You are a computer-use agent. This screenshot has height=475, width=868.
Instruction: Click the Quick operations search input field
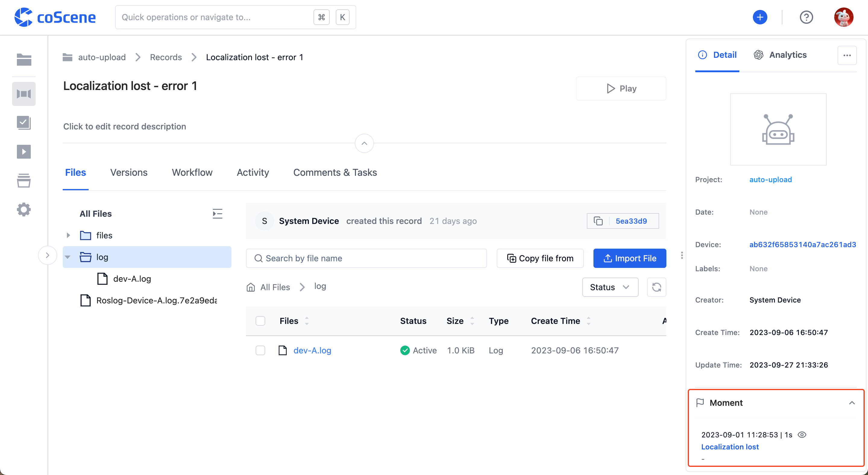tap(234, 17)
